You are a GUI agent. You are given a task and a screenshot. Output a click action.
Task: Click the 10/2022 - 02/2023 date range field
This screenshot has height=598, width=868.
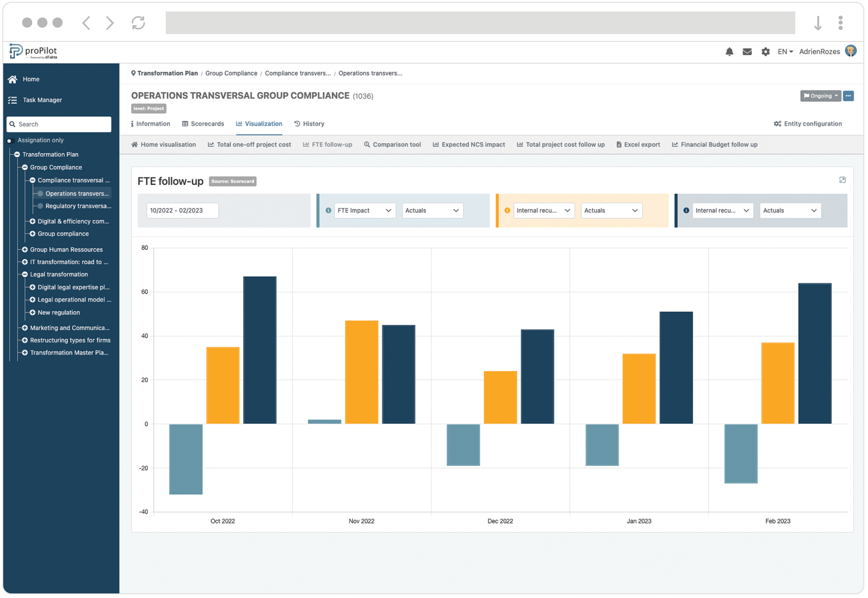182,210
